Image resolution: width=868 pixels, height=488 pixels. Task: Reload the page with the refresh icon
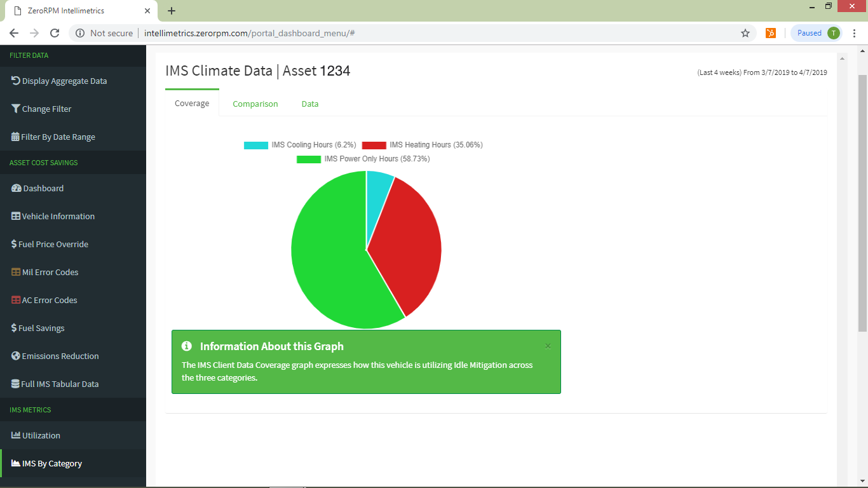point(55,33)
